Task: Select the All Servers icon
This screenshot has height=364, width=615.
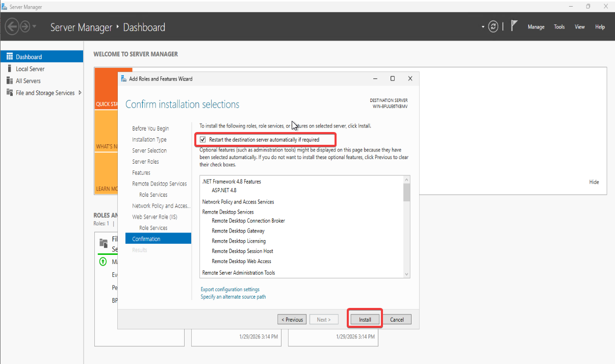Action: [x=9, y=81]
